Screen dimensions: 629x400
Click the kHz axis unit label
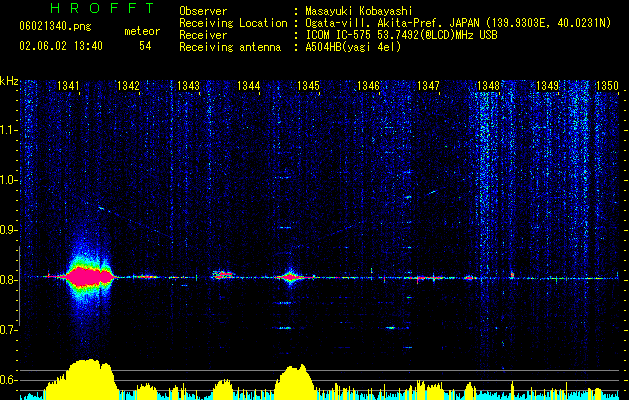(9, 81)
